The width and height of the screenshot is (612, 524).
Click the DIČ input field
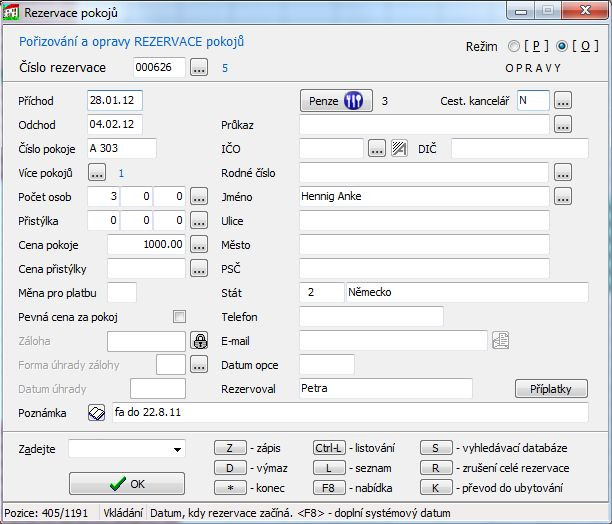[x=520, y=148]
